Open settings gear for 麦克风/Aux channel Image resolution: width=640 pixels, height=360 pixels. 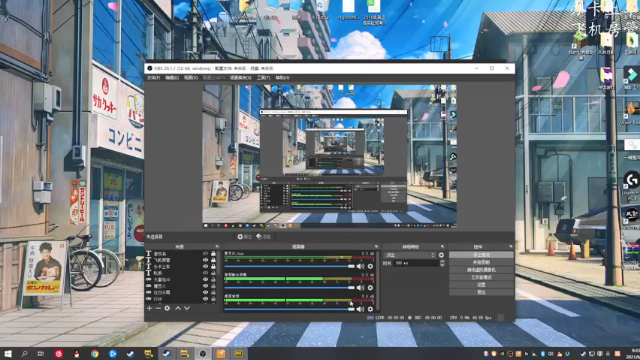click(370, 266)
